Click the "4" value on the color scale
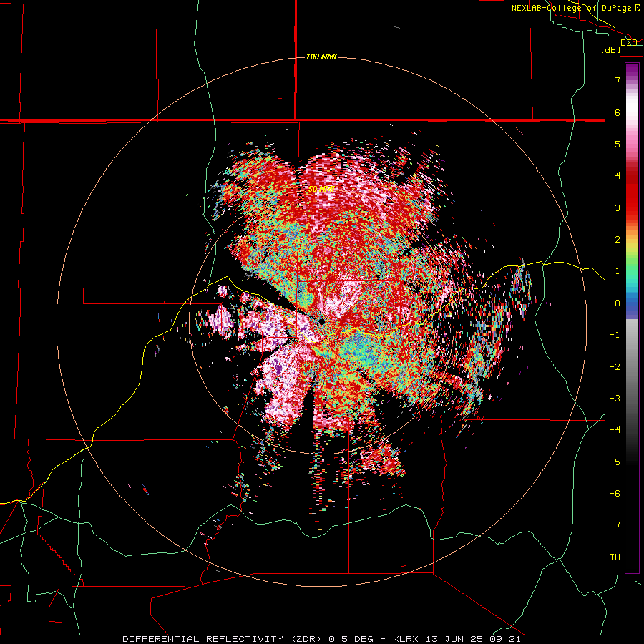This screenshot has width=644, height=644. (618, 176)
